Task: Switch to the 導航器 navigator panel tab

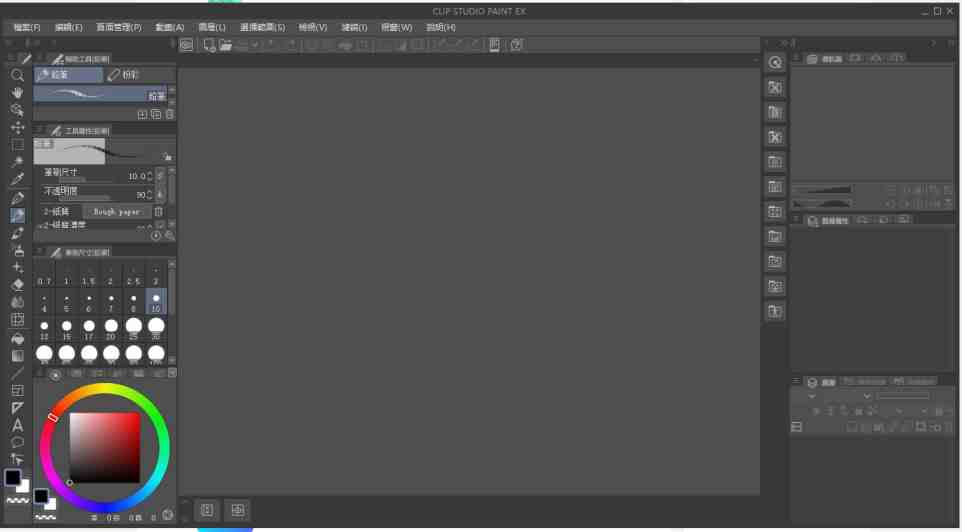Action: tap(826, 59)
